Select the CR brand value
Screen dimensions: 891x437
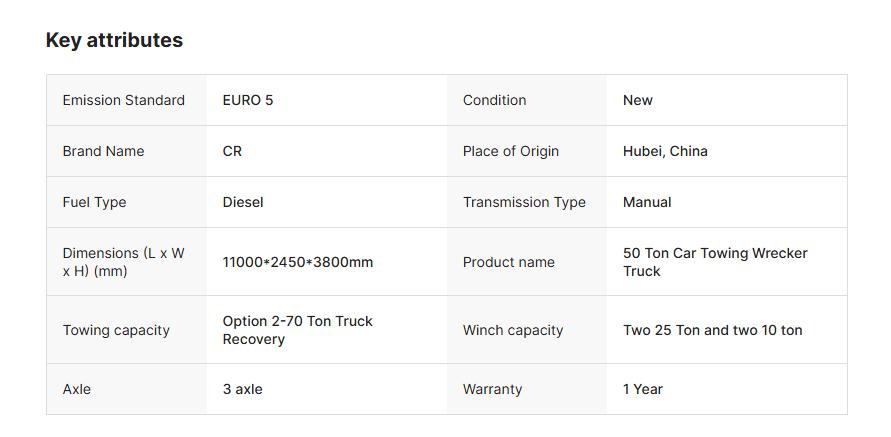[232, 151]
